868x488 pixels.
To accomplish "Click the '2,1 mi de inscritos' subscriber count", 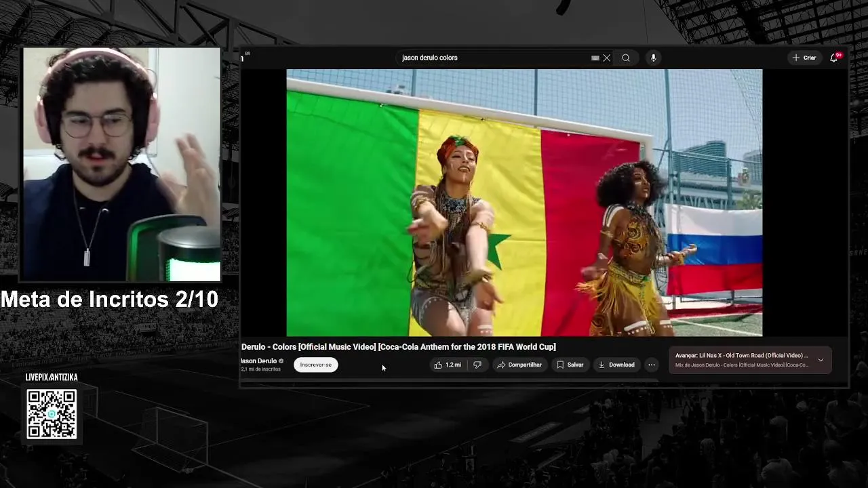I will (260, 369).
